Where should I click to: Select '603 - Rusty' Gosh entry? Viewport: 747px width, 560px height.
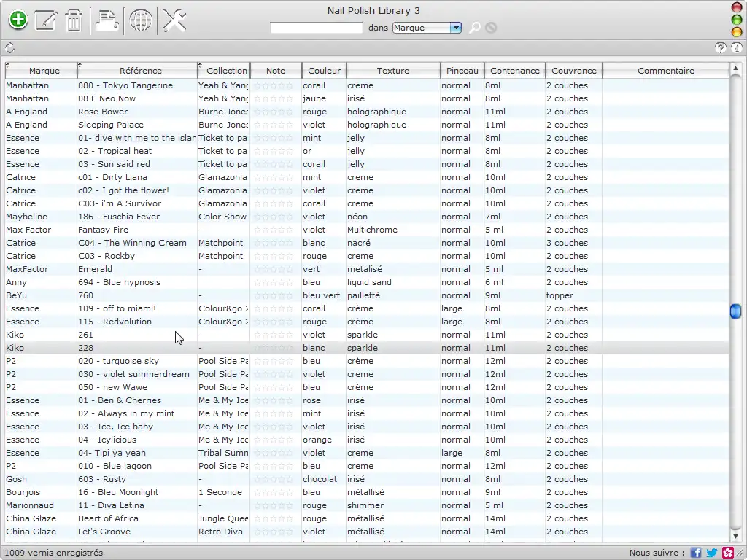102,479
